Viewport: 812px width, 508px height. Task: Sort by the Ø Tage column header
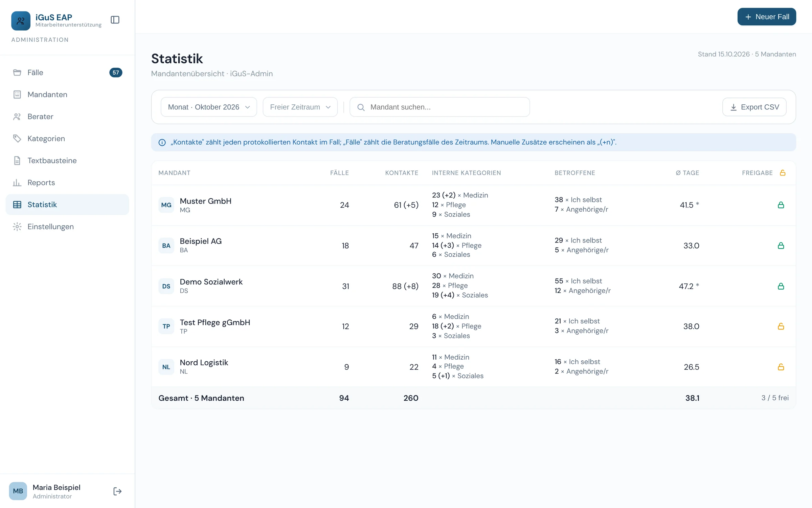(x=687, y=173)
